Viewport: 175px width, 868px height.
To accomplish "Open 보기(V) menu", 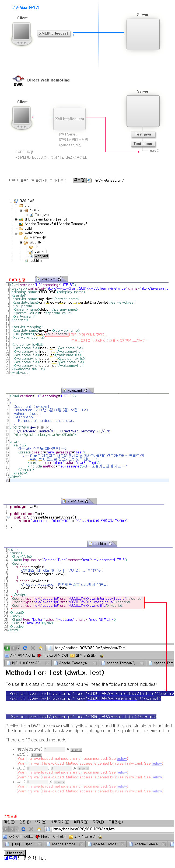I will click(41, 822).
